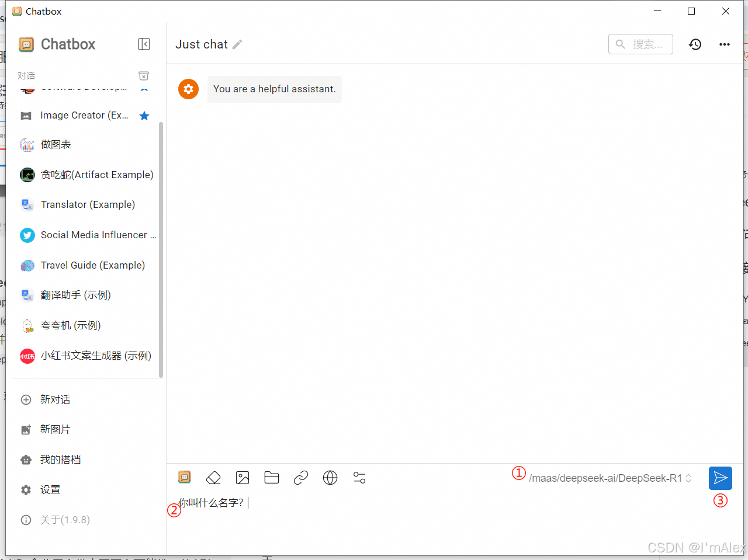The image size is (748, 560).
Task: Click the gear icon beside 设置
Action: pos(26,490)
